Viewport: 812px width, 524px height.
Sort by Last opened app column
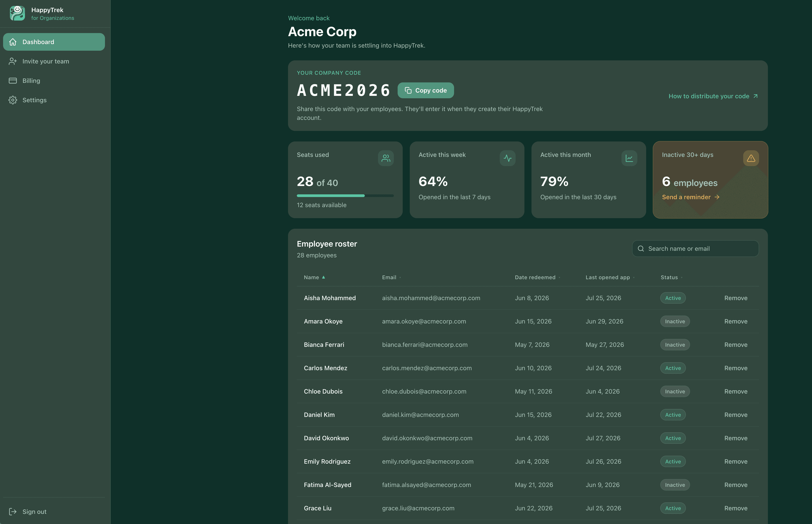click(610, 277)
